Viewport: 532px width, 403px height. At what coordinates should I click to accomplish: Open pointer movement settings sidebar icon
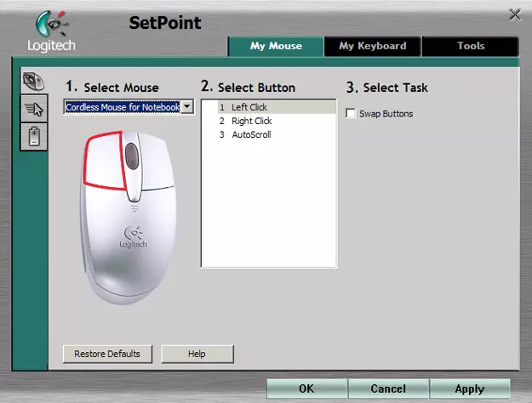pyautogui.click(x=34, y=109)
